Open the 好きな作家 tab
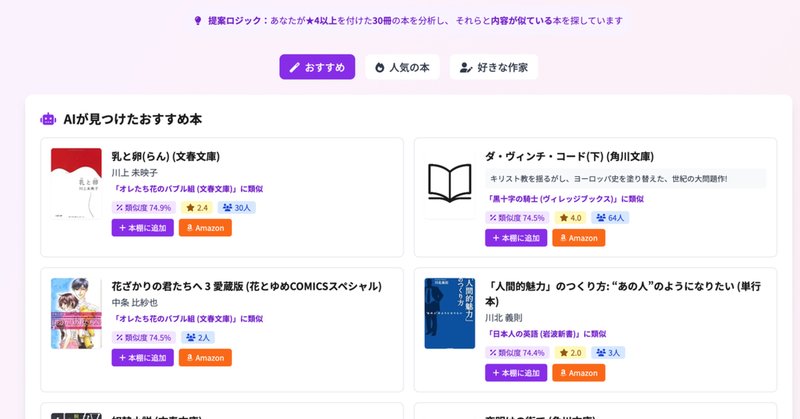800x419 pixels. 493,67
